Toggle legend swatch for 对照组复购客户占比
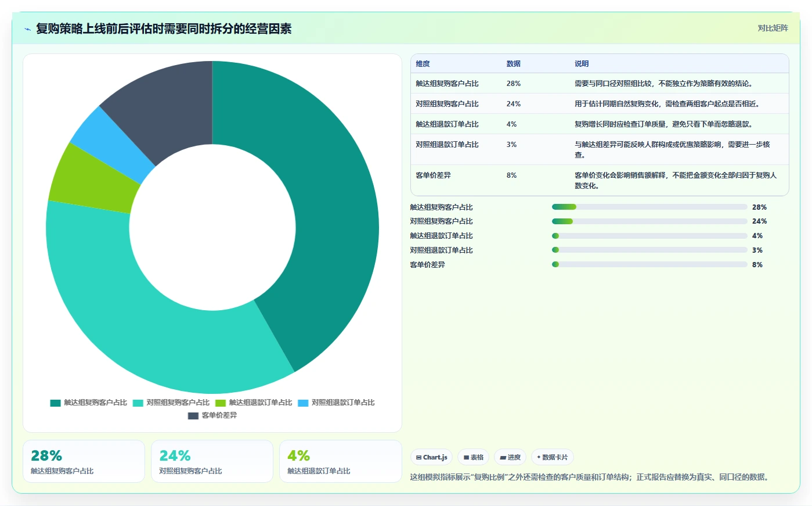 (138, 403)
